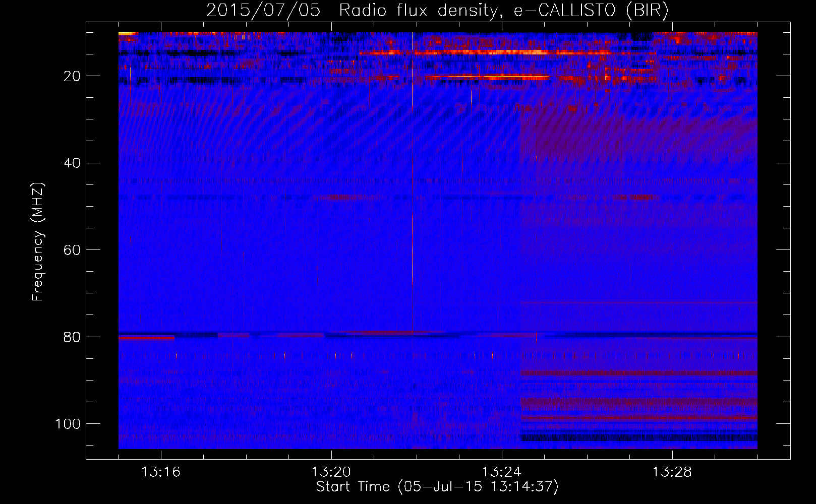
Task: Click the "Frequency (MHZ)" y-axis label
Action: [x=38, y=242]
